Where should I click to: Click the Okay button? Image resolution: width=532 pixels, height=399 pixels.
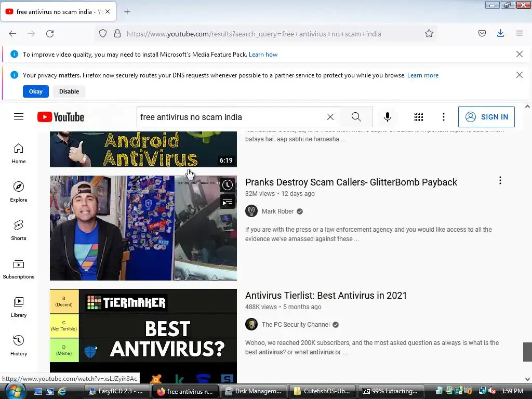[x=36, y=91]
